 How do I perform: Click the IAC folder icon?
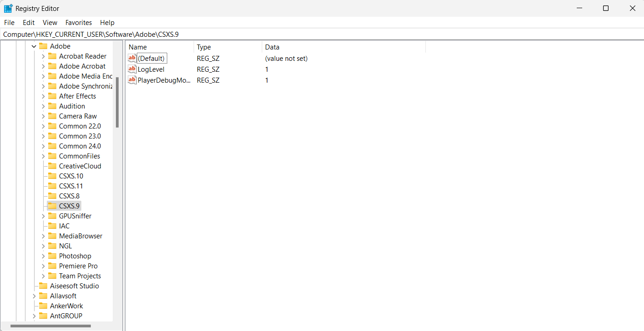click(52, 226)
